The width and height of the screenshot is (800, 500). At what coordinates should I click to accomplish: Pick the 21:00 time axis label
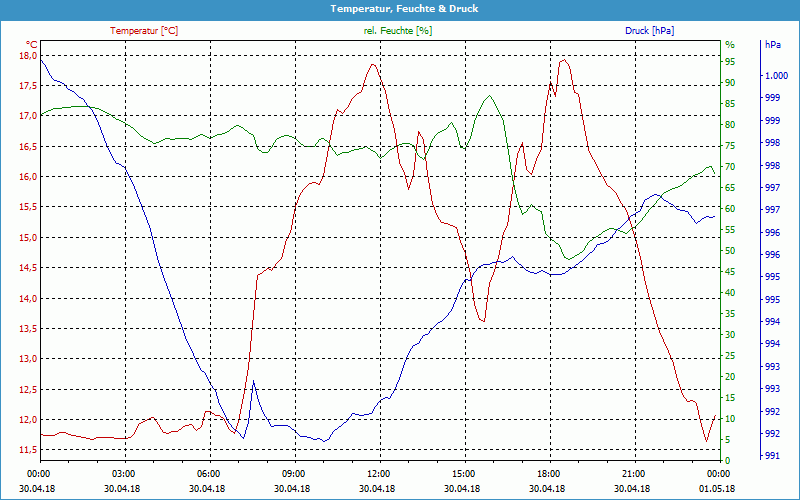633,473
